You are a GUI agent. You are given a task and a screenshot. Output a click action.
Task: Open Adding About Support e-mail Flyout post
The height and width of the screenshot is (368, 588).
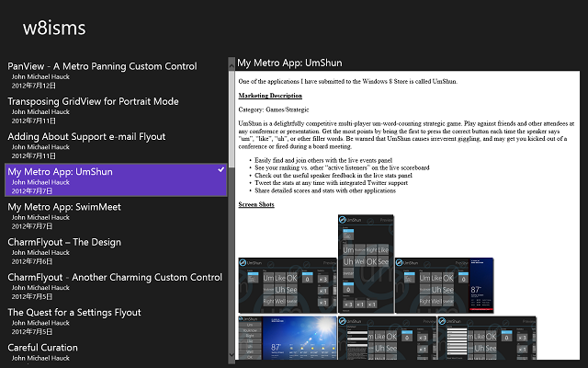tap(86, 136)
